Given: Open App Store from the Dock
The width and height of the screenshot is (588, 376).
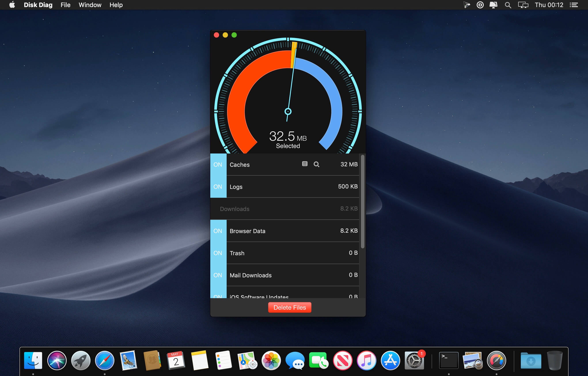Looking at the screenshot, I should click(390, 360).
